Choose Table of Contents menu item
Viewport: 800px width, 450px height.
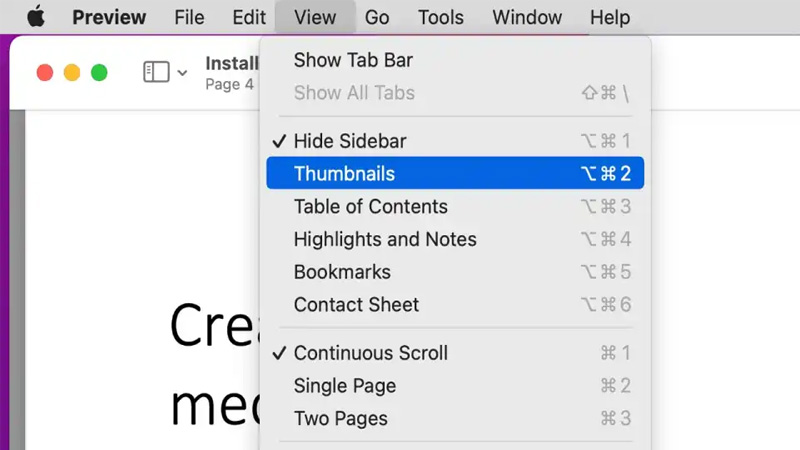coord(370,207)
